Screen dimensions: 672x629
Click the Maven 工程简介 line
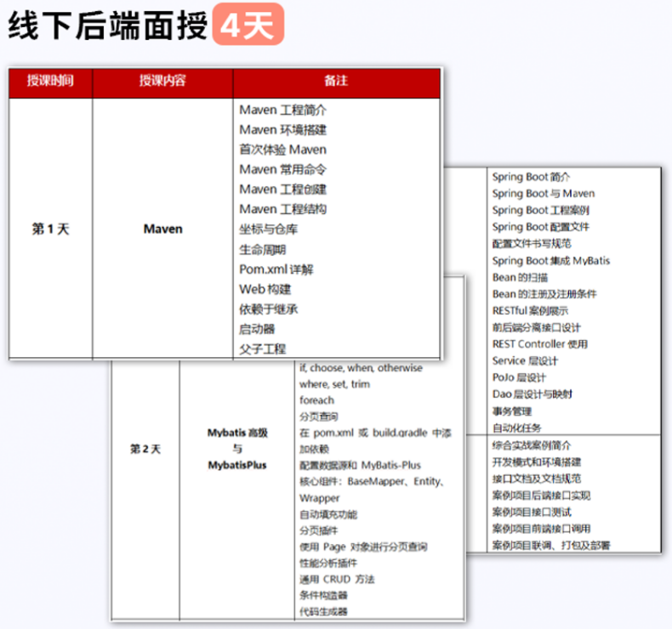(283, 110)
